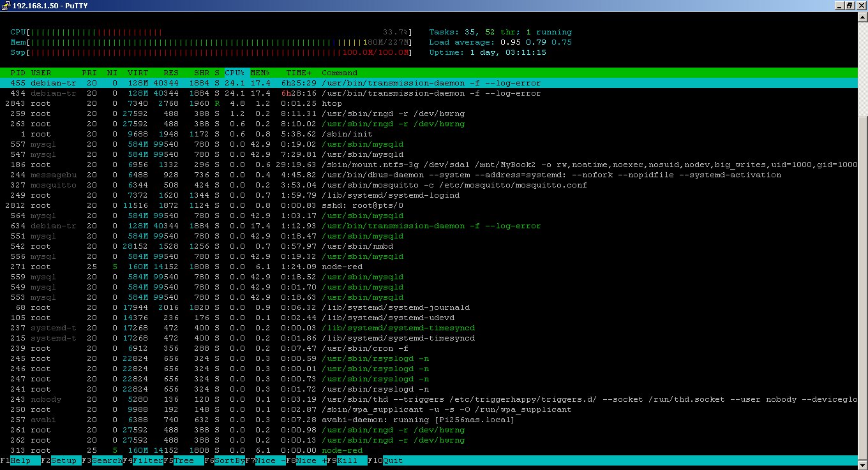Click the Uptime value text
The height and width of the screenshot is (470, 868).
coord(508,52)
